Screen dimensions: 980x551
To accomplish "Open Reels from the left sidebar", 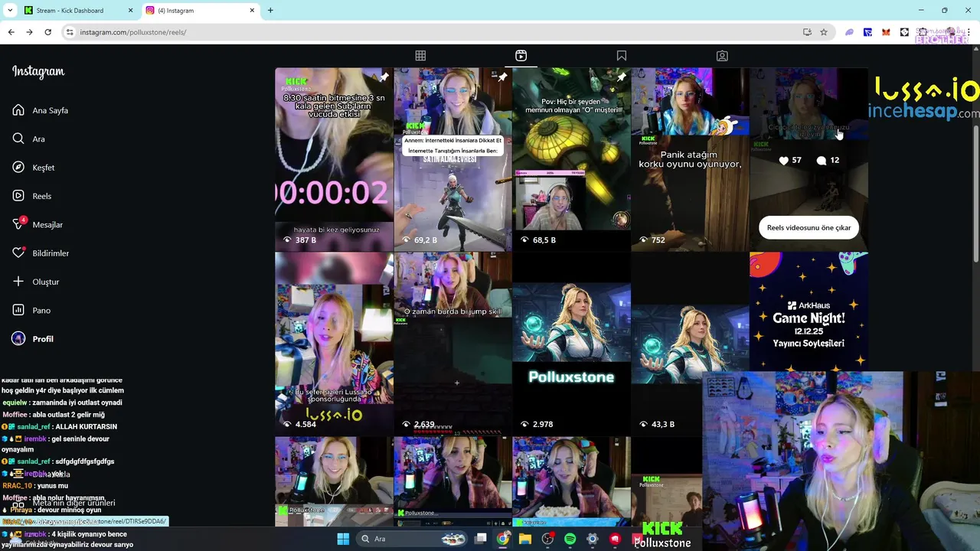I will [x=32, y=196].
